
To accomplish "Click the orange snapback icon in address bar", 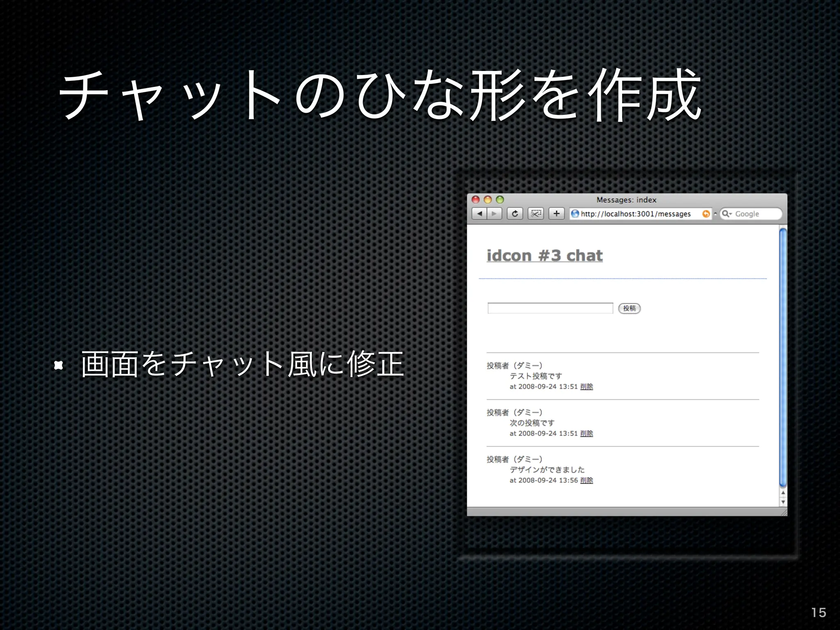I will (x=706, y=214).
